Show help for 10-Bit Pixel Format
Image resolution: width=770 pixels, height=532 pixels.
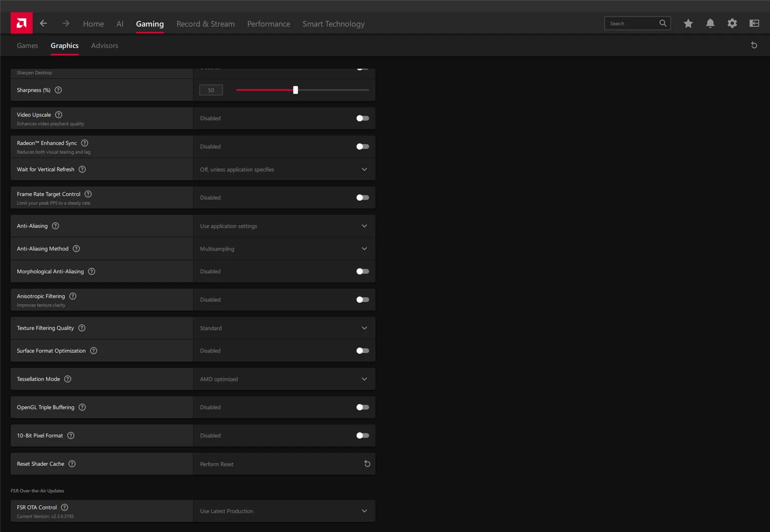(71, 436)
